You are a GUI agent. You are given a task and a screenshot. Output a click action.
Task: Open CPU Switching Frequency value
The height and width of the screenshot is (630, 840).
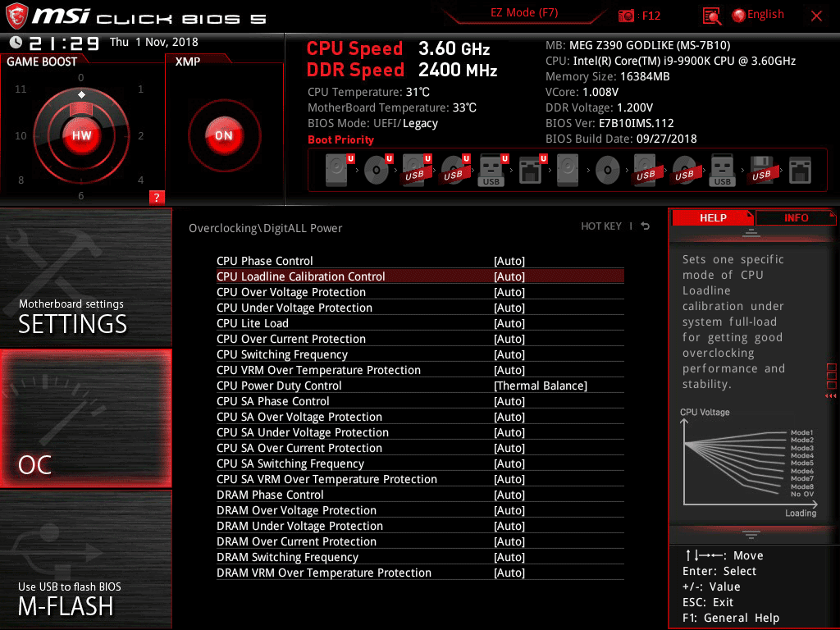click(509, 354)
